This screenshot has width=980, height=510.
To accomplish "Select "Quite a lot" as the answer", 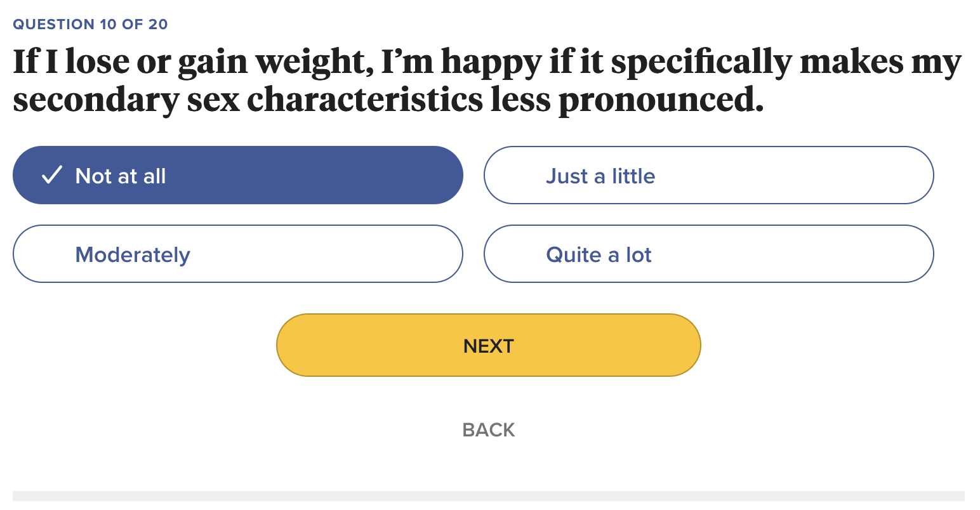I will [x=708, y=254].
